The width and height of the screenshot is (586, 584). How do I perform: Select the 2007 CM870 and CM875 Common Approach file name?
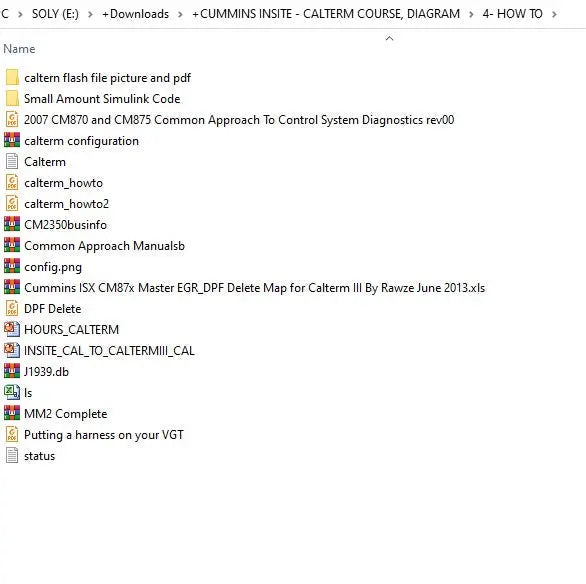pyautogui.click(x=239, y=120)
